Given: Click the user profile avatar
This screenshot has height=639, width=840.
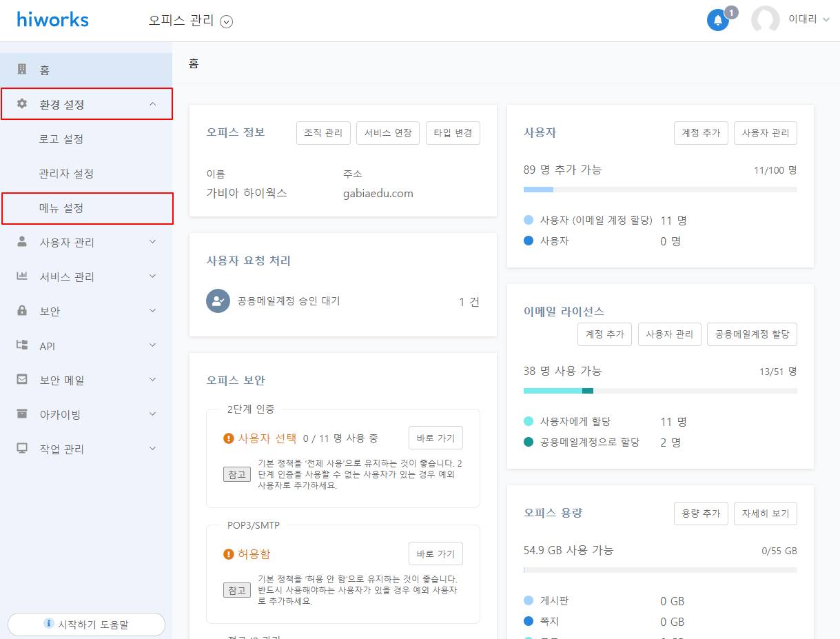Looking at the screenshot, I should coord(765,20).
